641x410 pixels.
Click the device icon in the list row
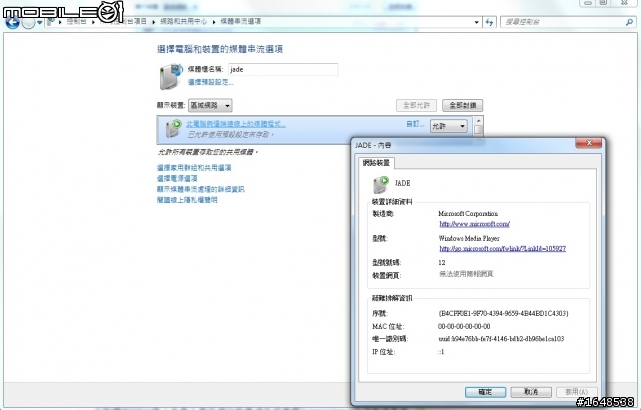(173, 129)
